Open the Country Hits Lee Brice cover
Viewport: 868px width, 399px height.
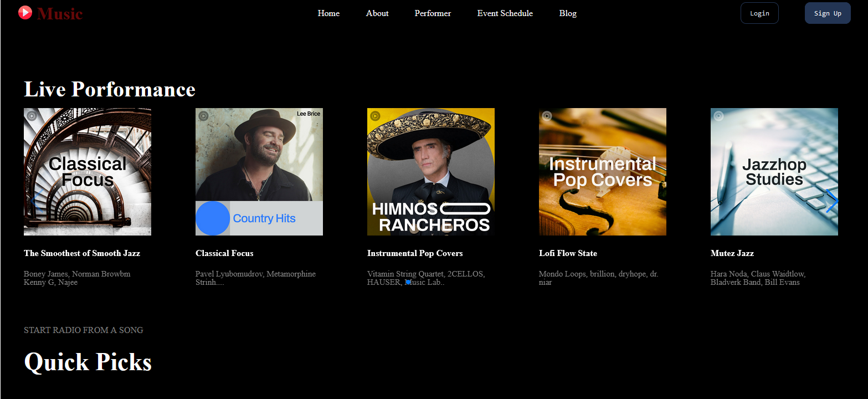click(x=259, y=172)
